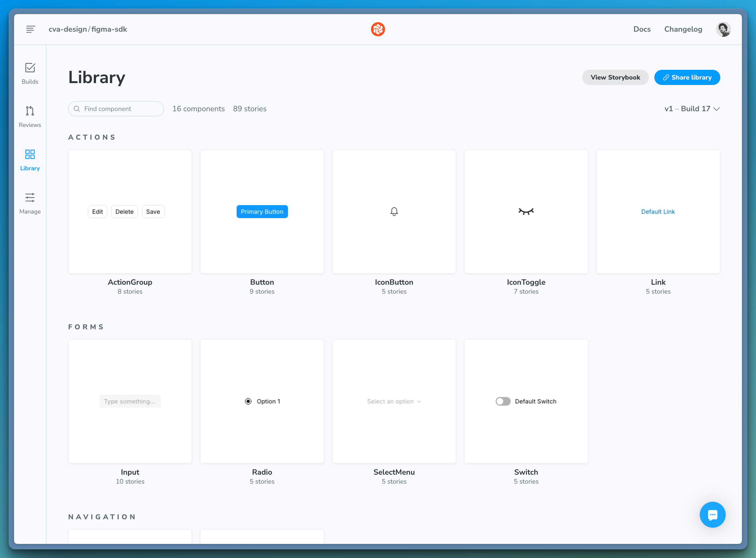Click the IconToggle component name
Screen dimensions: 756x558
[526, 282]
